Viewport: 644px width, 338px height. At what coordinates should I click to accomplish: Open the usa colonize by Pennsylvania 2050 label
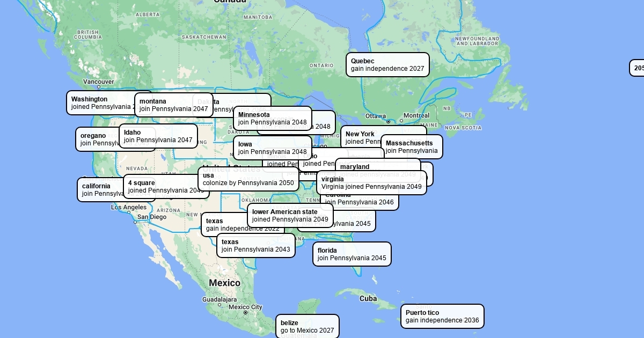[x=248, y=179]
